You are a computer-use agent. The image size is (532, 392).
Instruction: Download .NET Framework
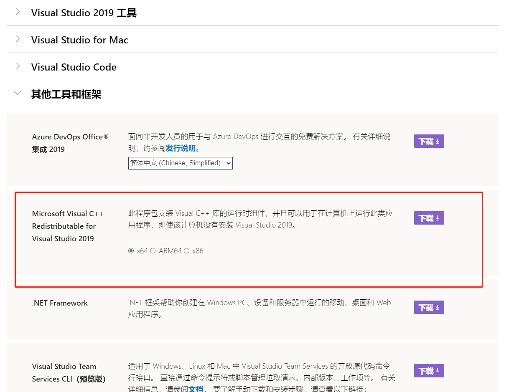click(429, 307)
